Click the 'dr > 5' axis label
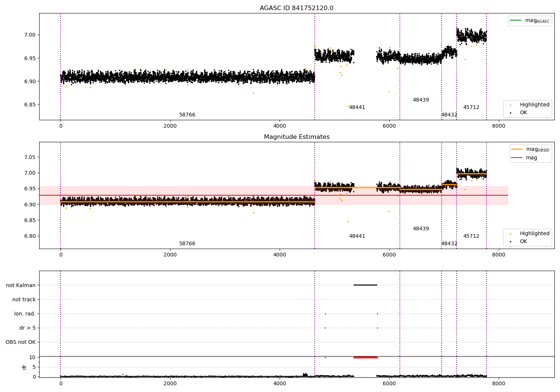 [28, 328]
